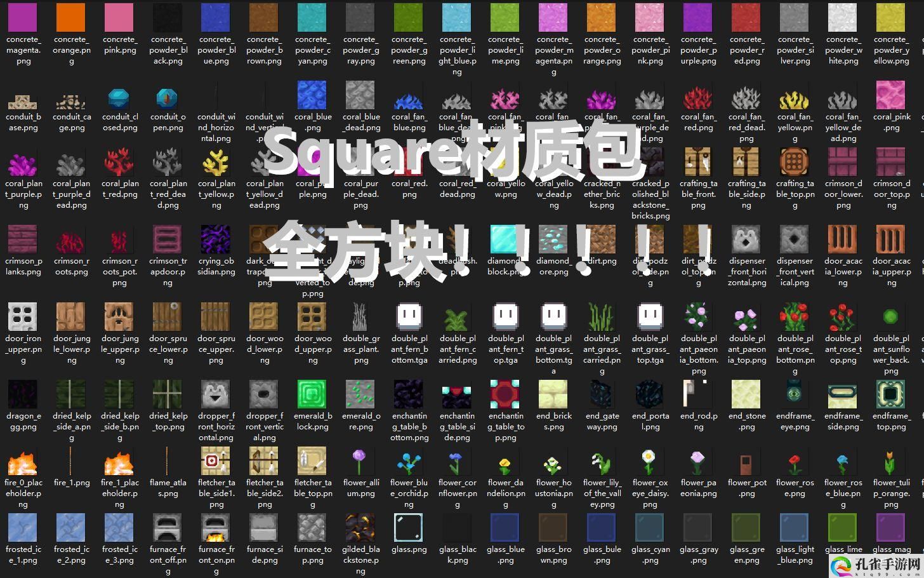Select endframe_top.png icon
The width and height of the screenshot is (924, 578).
pyautogui.click(x=891, y=394)
